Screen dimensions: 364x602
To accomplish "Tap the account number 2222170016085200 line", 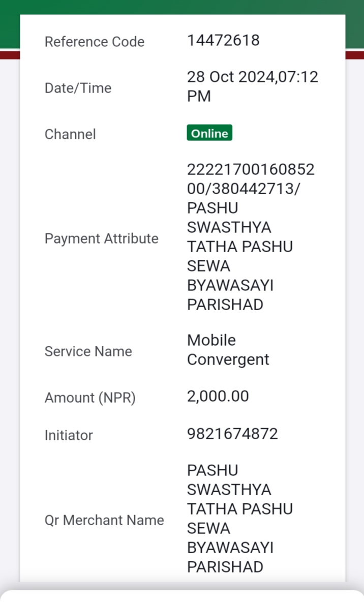I will click(x=251, y=179).
